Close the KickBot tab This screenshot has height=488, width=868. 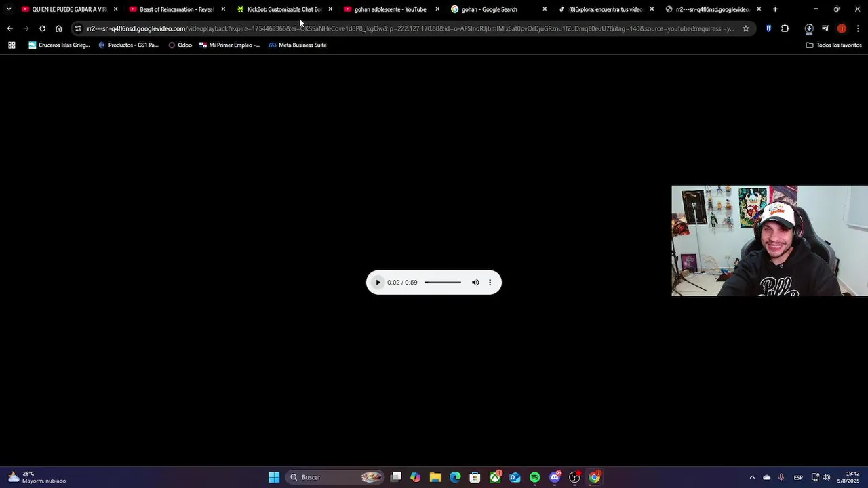click(x=330, y=9)
